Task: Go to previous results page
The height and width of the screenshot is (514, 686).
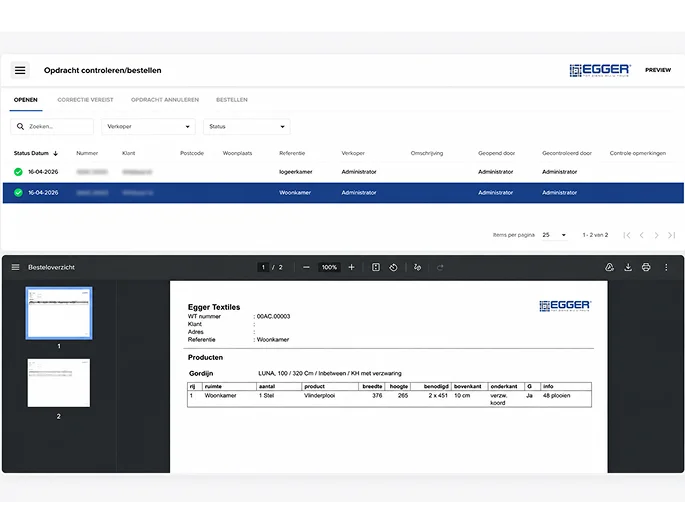Action: (x=642, y=235)
